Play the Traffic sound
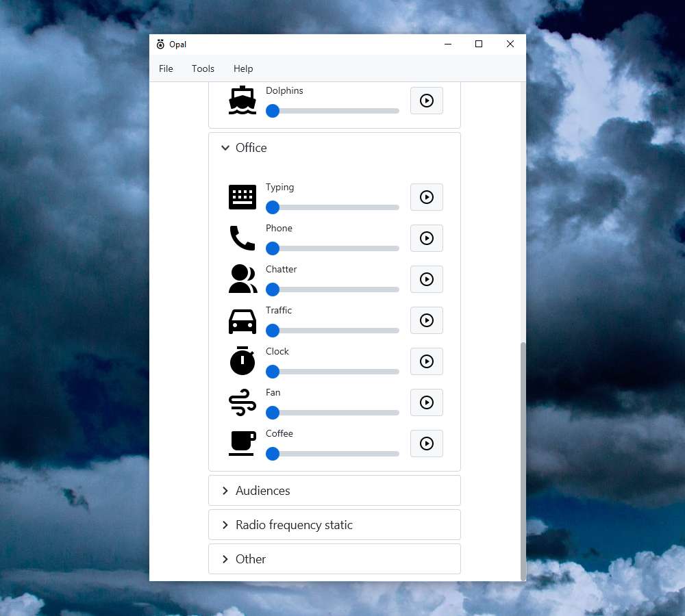The width and height of the screenshot is (685, 616). (x=426, y=320)
